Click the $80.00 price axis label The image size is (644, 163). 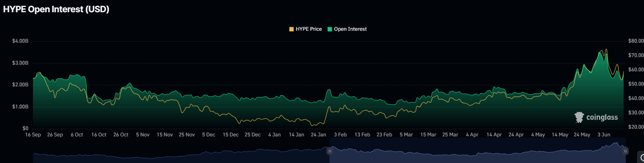pyautogui.click(x=636, y=41)
